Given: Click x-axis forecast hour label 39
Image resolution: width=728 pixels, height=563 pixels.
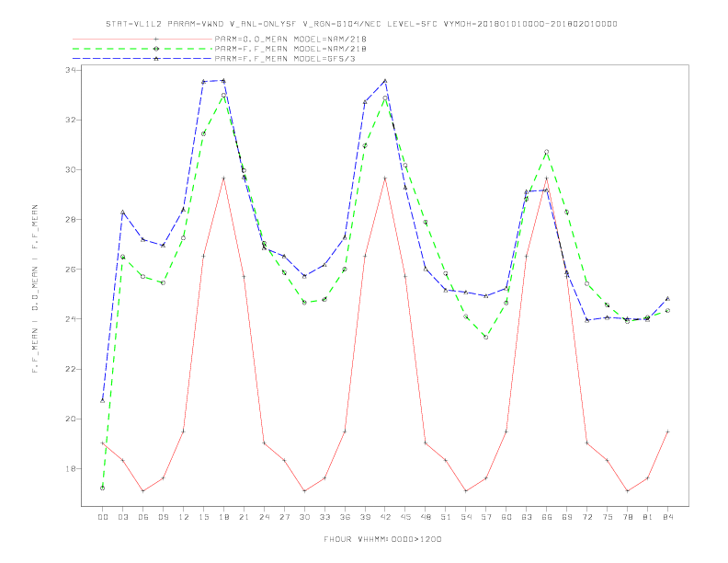Looking at the screenshot, I should click(365, 517).
